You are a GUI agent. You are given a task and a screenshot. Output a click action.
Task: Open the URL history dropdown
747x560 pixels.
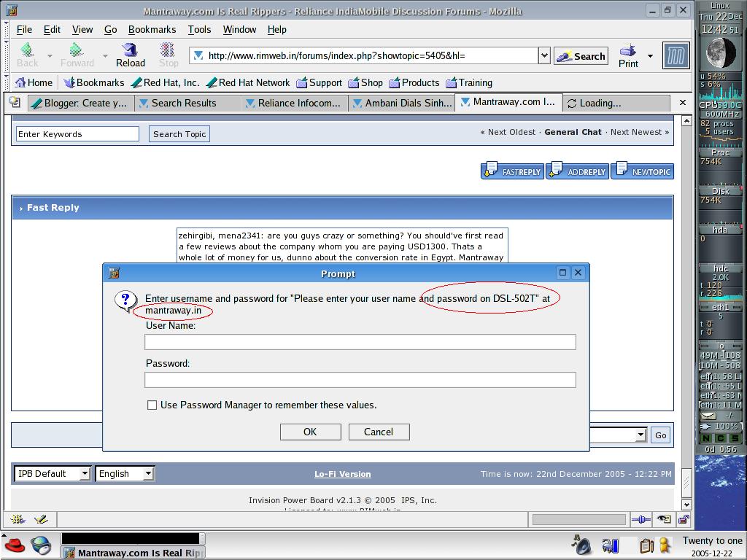click(544, 55)
